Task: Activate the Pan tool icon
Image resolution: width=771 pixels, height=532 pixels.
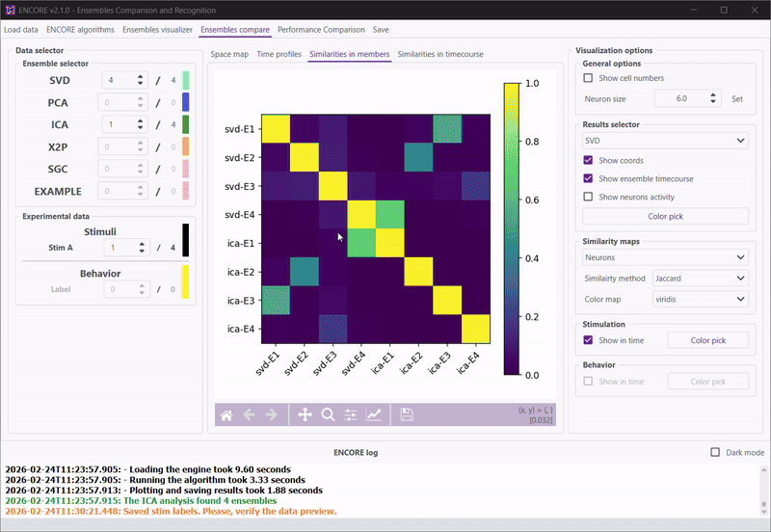Action: pos(305,415)
